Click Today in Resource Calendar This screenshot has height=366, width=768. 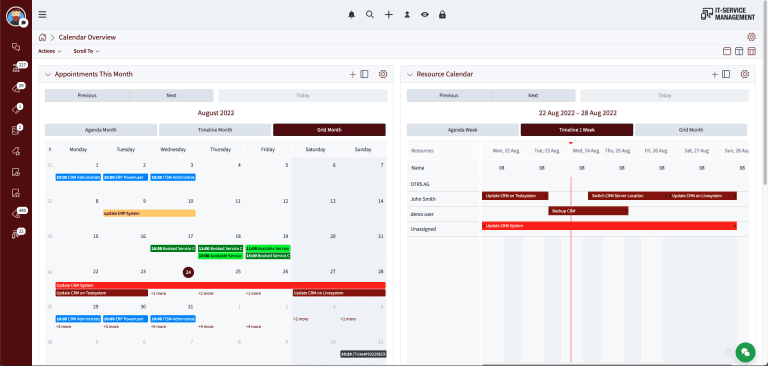coord(665,96)
